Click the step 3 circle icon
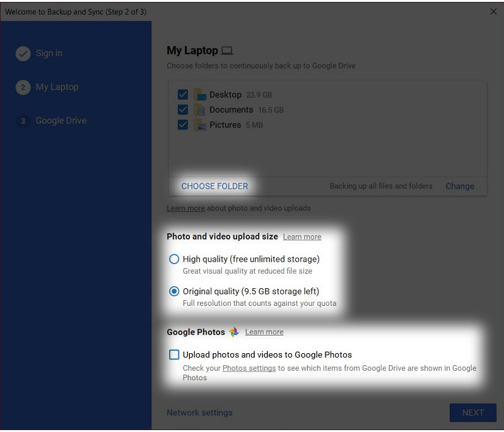Screen dimensions: 504x432 [23, 121]
